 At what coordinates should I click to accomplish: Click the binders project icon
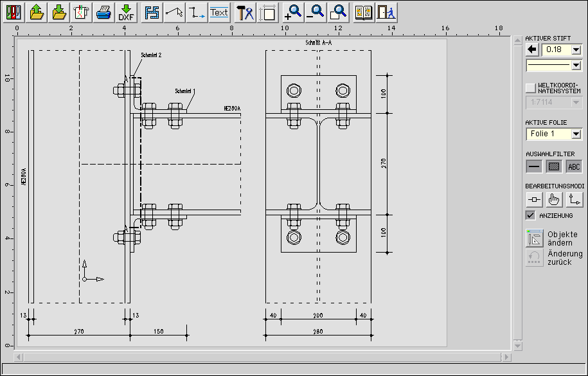click(x=14, y=12)
